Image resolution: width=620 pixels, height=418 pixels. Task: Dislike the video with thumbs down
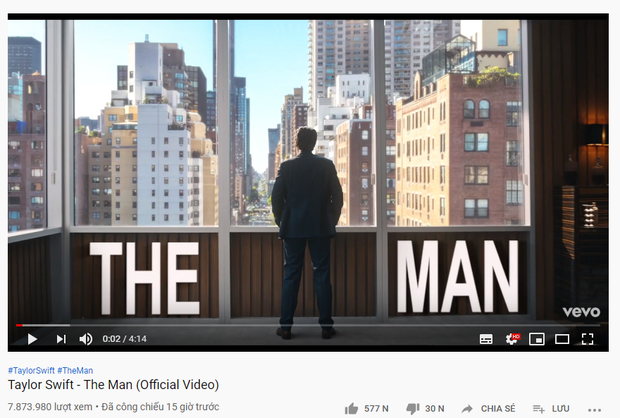point(413,409)
